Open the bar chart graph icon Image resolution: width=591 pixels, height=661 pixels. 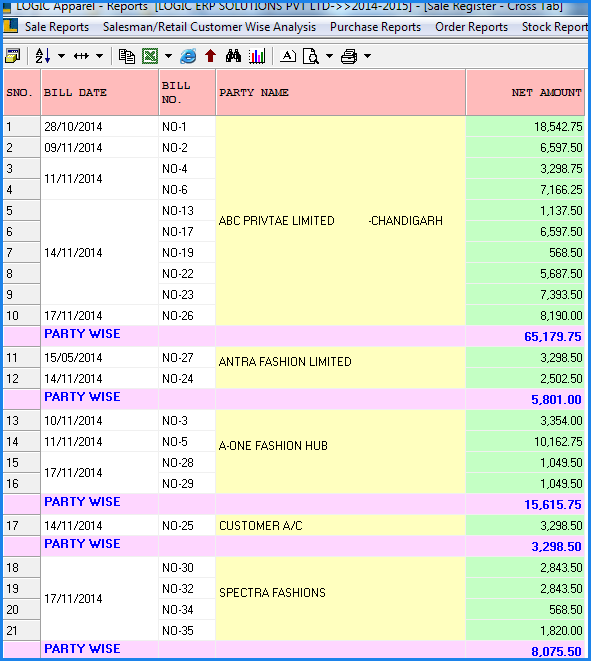coord(257,56)
